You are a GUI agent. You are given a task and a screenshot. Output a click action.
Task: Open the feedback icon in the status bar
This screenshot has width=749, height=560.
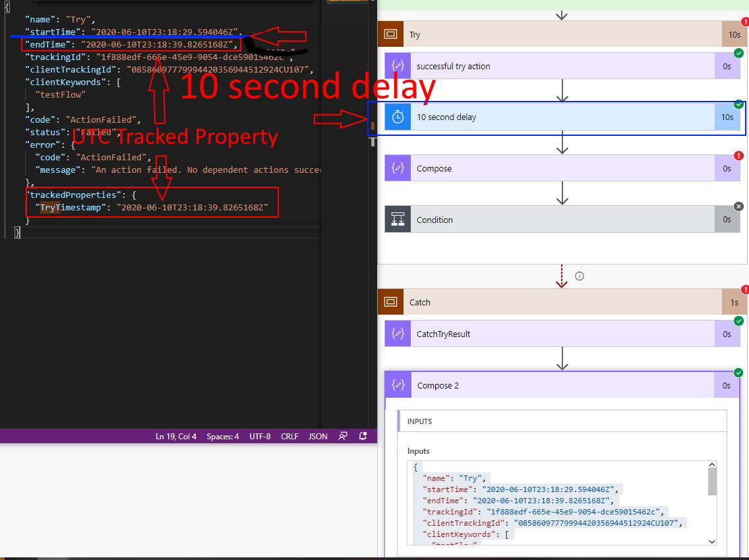343,436
